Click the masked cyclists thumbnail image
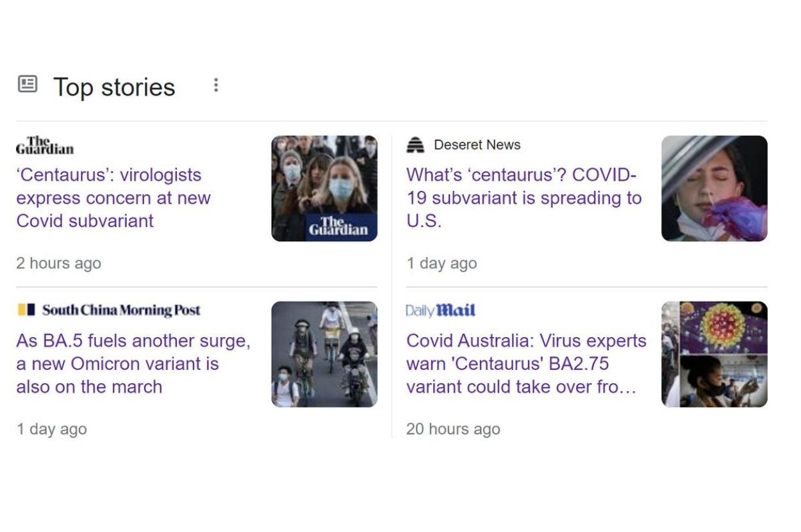 click(x=324, y=354)
